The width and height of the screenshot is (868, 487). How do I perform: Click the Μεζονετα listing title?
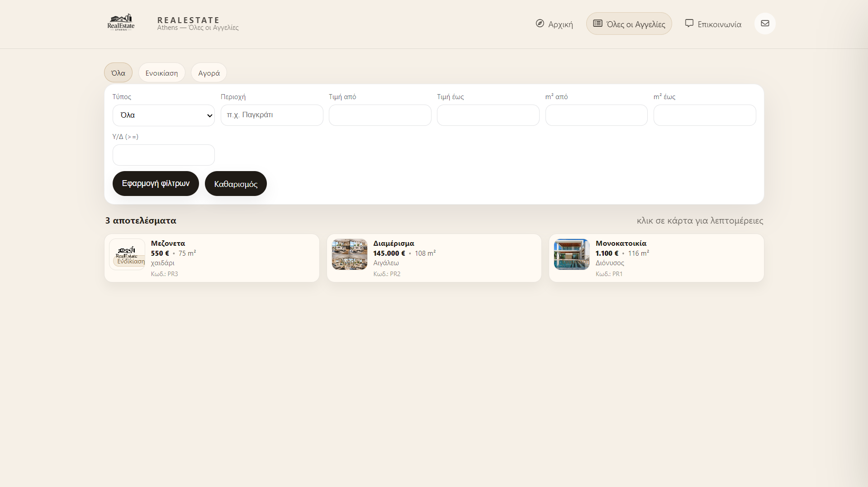click(168, 243)
